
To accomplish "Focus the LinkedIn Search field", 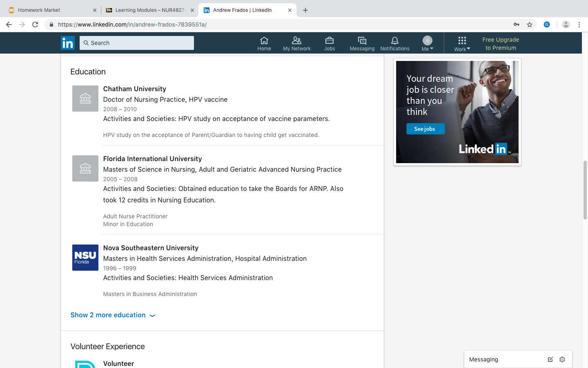I will point(137,43).
